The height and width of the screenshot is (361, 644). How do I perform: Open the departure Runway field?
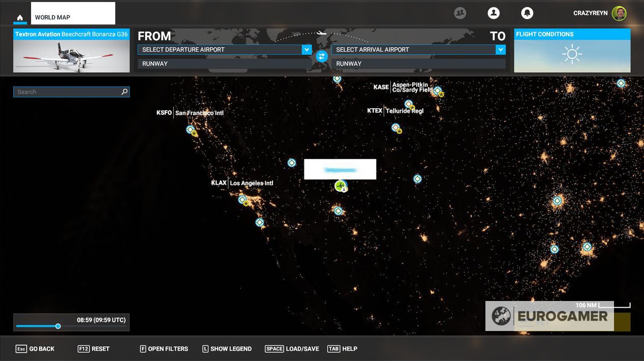click(224, 64)
